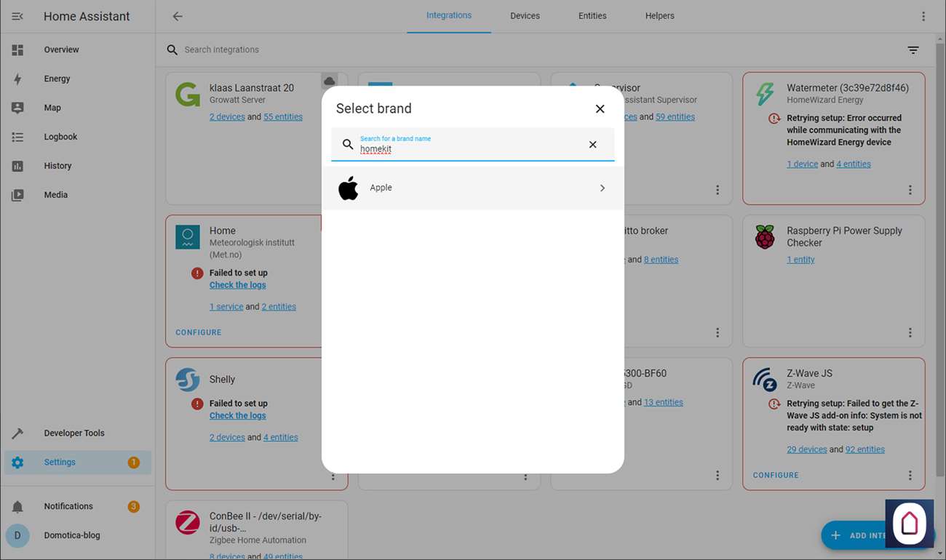The width and height of the screenshot is (946, 560).
Task: Open Shelly 2 devices link
Action: 227,437
